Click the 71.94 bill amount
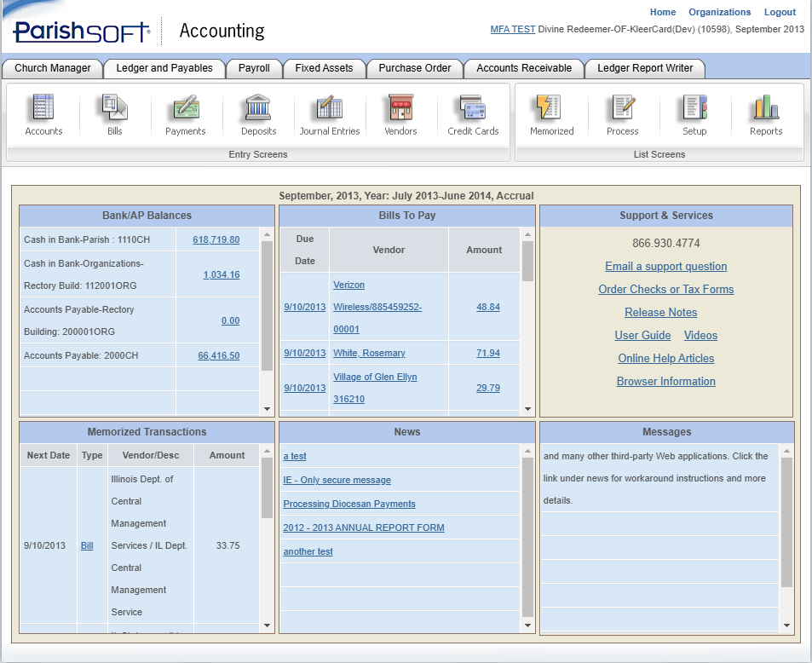The image size is (812, 663). click(x=488, y=354)
